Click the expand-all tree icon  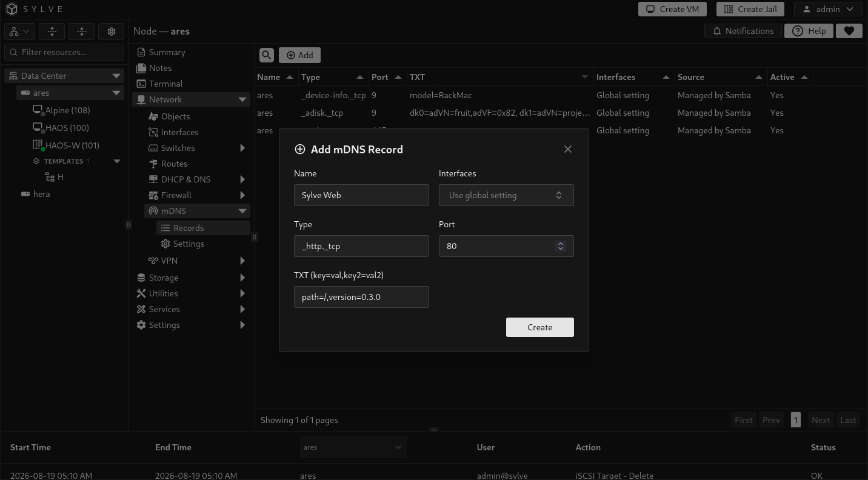coord(52,32)
